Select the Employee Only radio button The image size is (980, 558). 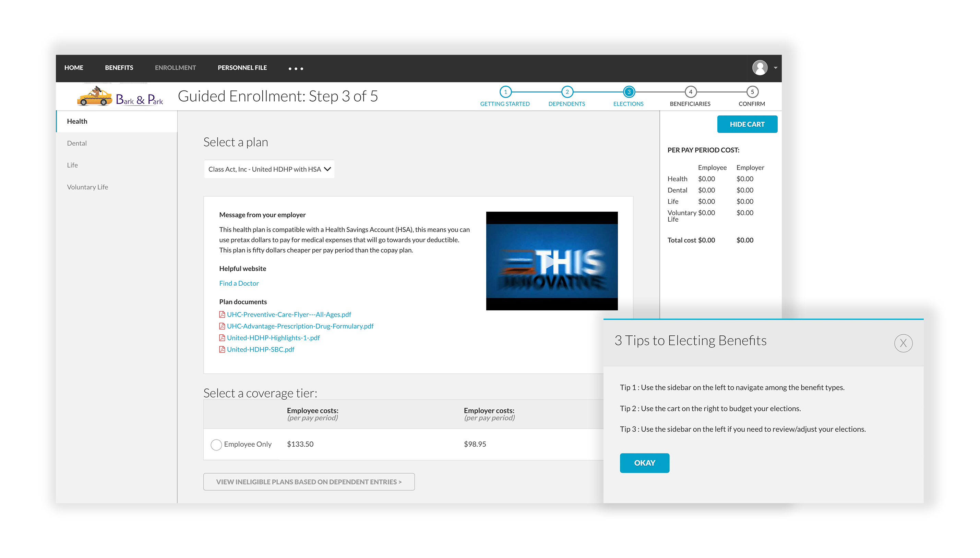click(x=216, y=445)
